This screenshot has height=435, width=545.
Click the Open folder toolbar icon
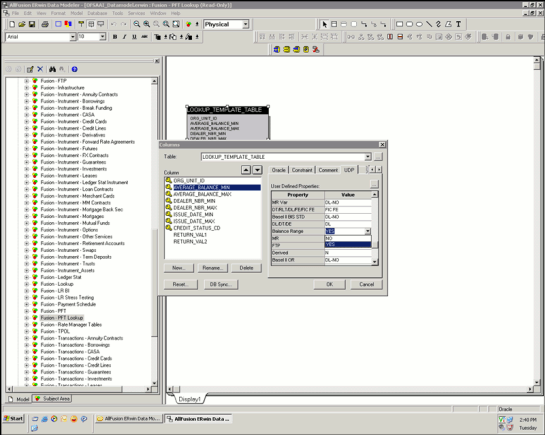[22, 24]
